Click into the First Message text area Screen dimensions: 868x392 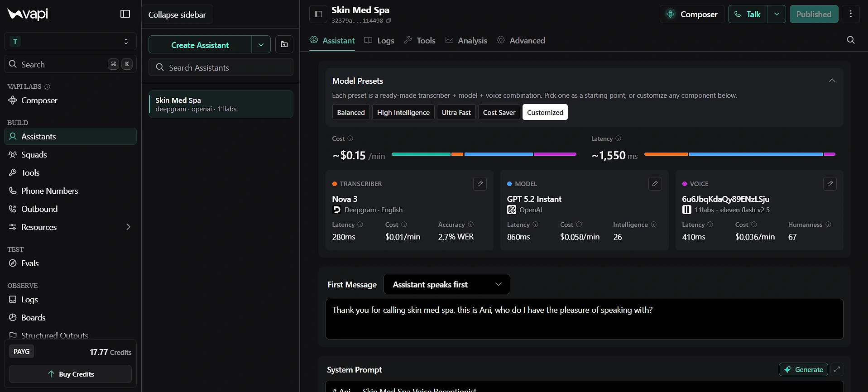[584, 319]
